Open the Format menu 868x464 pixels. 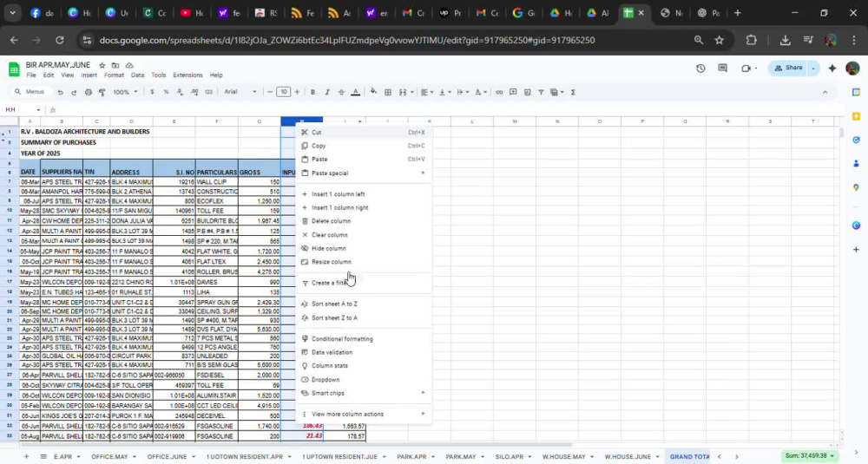tap(114, 75)
